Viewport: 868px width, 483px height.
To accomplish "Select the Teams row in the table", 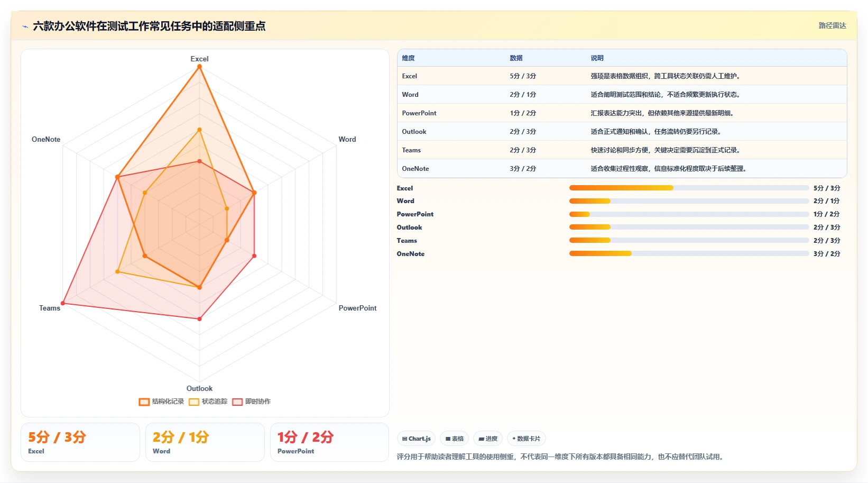I will tap(622, 150).
